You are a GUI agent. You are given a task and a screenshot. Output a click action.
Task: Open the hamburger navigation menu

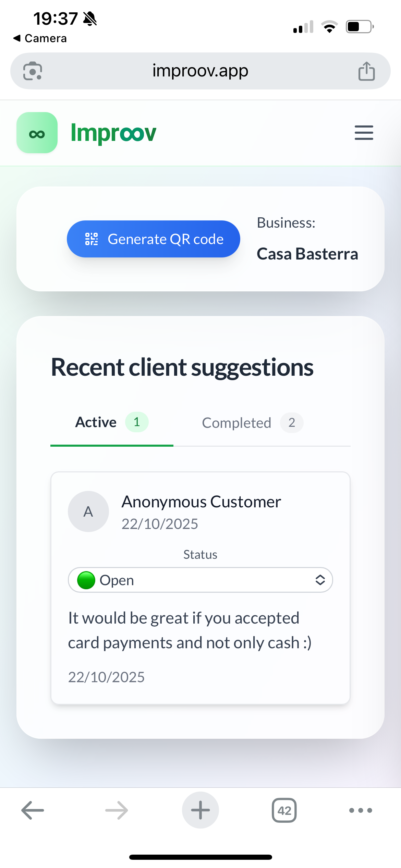pos(364,133)
